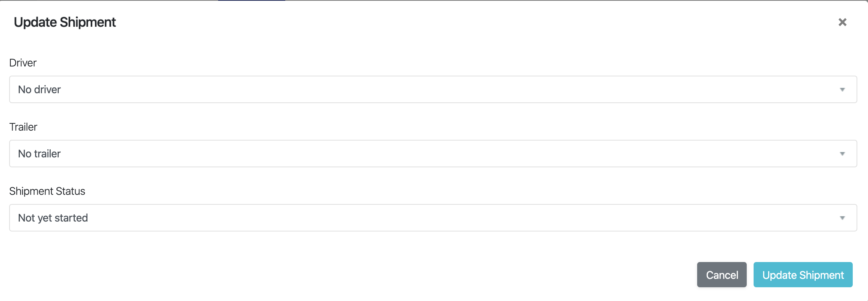868x301 pixels.
Task: Click the empty middle of the Driver field
Action: pos(433,89)
